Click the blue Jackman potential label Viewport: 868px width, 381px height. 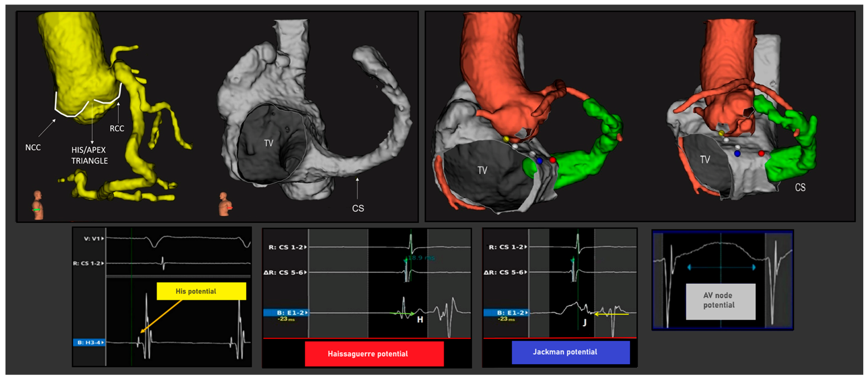(570, 352)
